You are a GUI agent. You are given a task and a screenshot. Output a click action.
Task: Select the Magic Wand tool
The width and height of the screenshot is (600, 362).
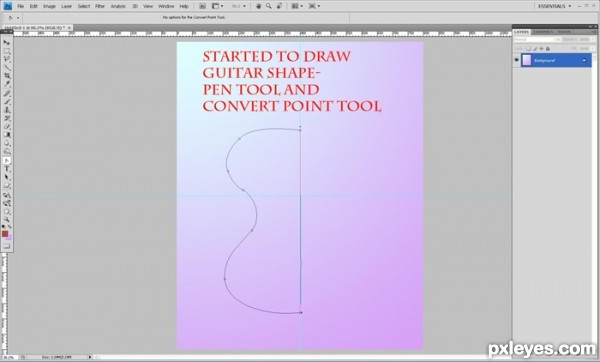point(7,67)
